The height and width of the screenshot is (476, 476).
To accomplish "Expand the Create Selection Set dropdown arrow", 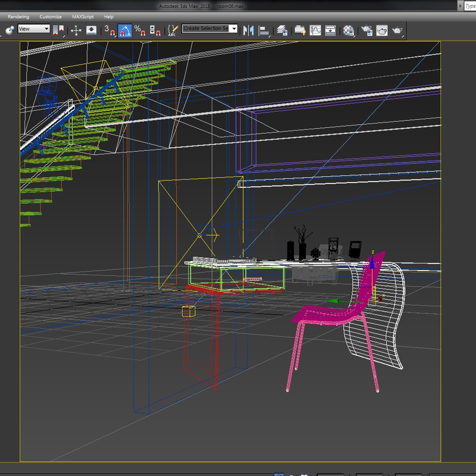I will (x=234, y=29).
